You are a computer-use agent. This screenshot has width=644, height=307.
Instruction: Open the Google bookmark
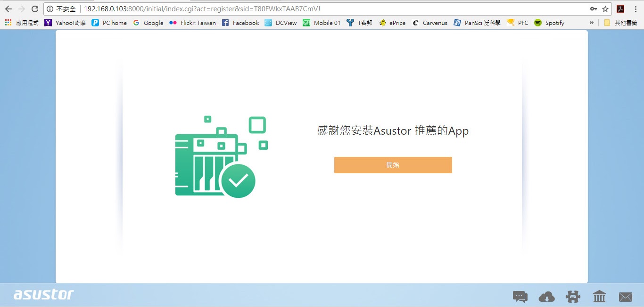coord(148,23)
